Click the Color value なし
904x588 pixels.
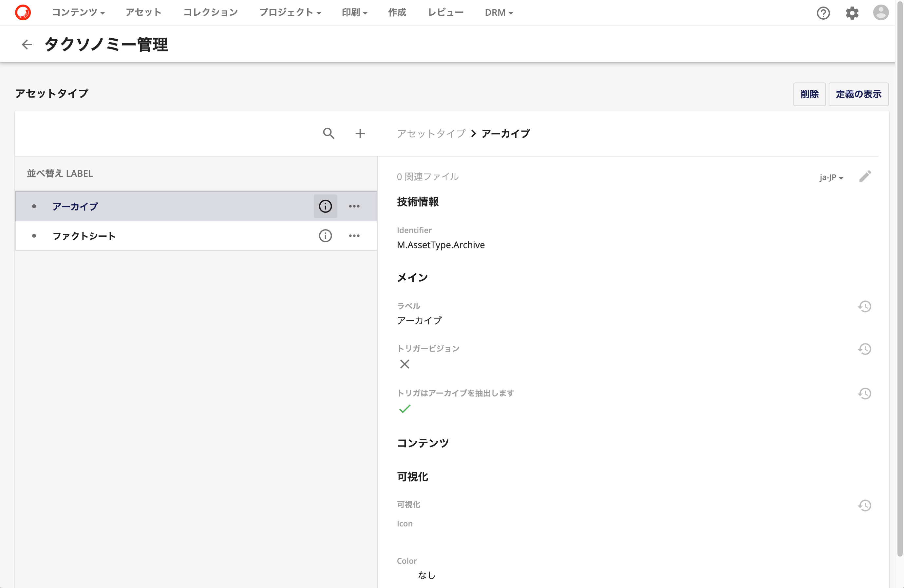tap(426, 575)
